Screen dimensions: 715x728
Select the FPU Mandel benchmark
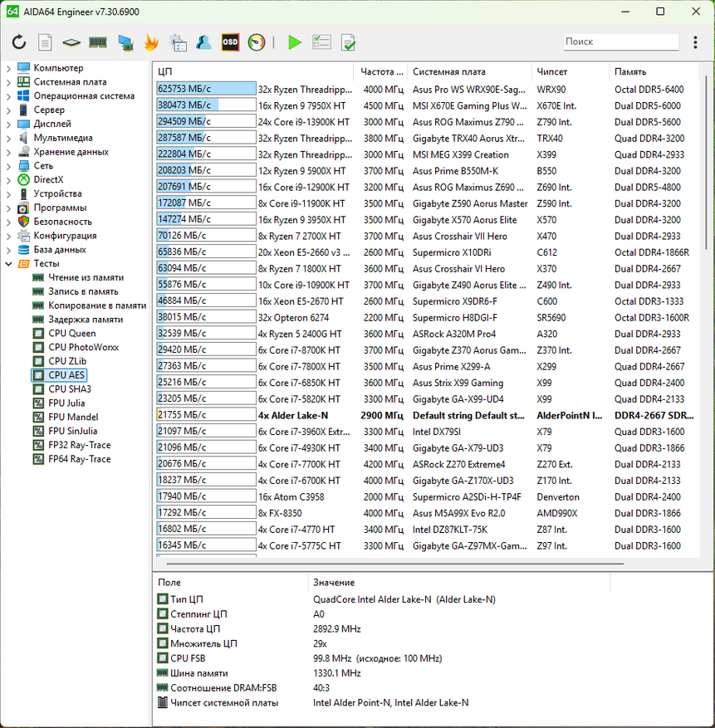point(73,417)
